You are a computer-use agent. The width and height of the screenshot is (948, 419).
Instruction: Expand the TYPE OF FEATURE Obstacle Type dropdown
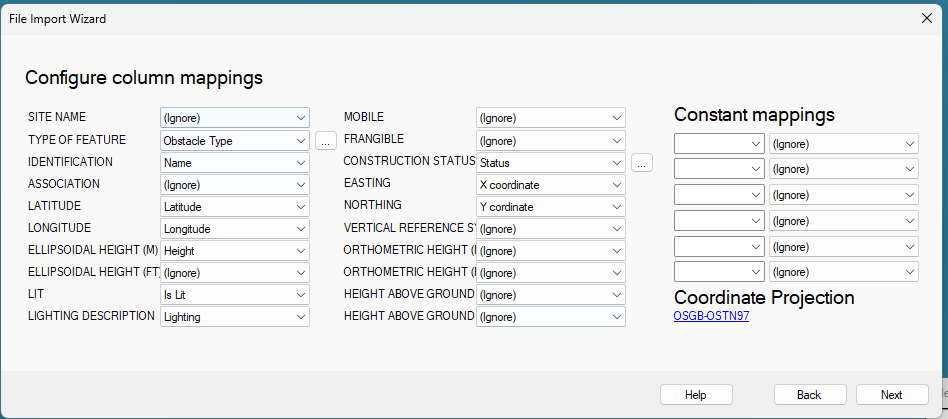click(234, 141)
